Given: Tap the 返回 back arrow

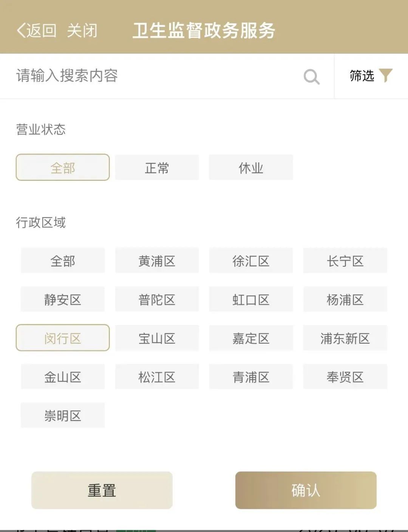Looking at the screenshot, I should pyautogui.click(x=37, y=31).
